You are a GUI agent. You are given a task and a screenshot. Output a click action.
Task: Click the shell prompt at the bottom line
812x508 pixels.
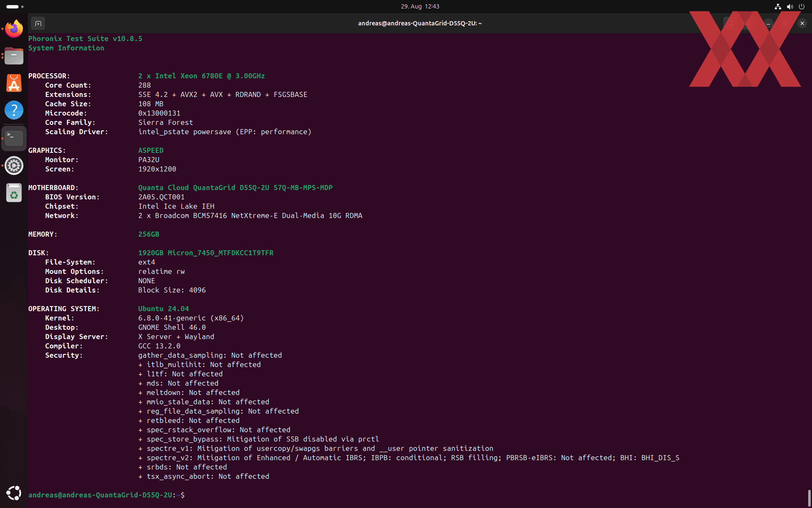[107, 495]
